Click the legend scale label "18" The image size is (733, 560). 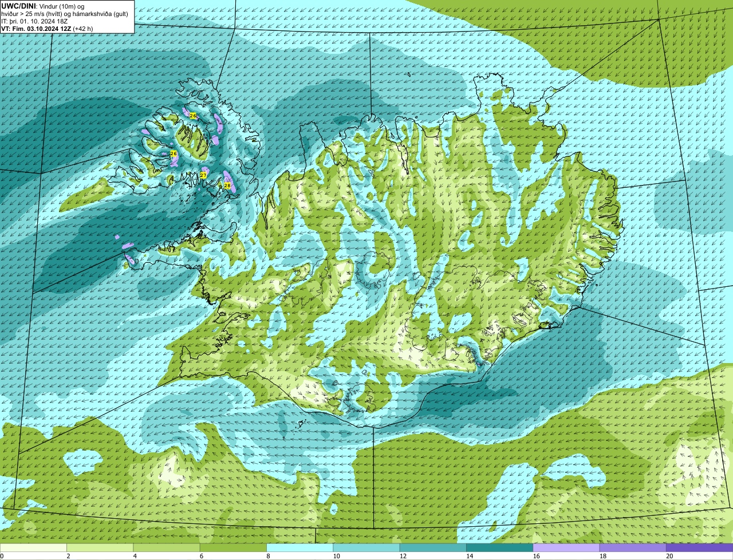point(602,556)
